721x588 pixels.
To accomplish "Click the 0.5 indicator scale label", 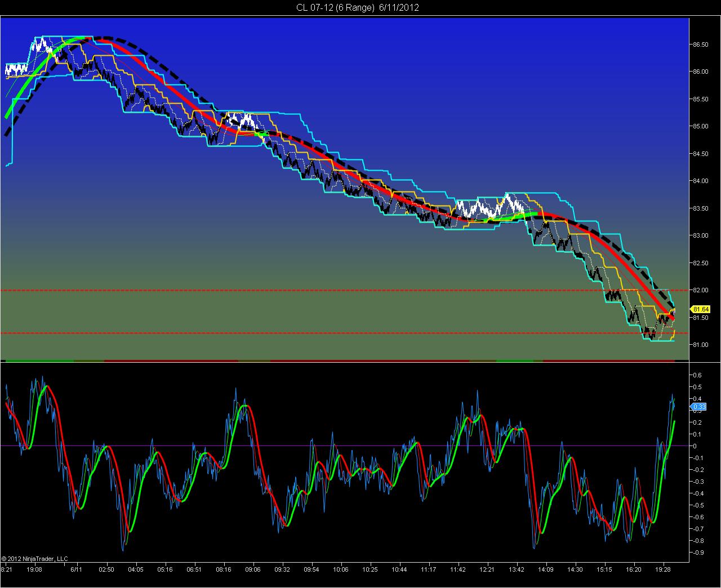I will pyautogui.click(x=697, y=387).
